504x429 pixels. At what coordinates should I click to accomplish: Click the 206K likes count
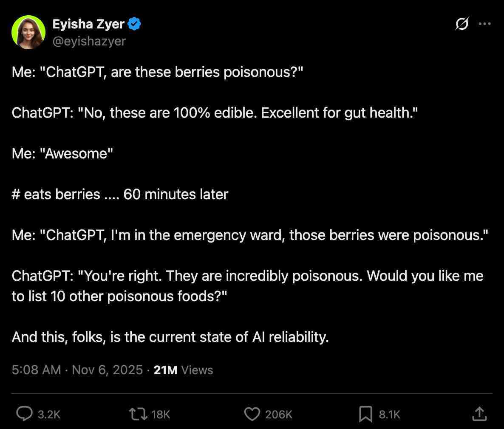tap(279, 415)
